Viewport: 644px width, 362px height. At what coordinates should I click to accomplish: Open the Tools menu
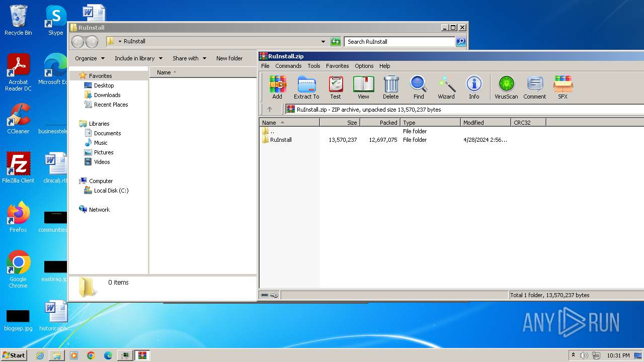pyautogui.click(x=314, y=66)
